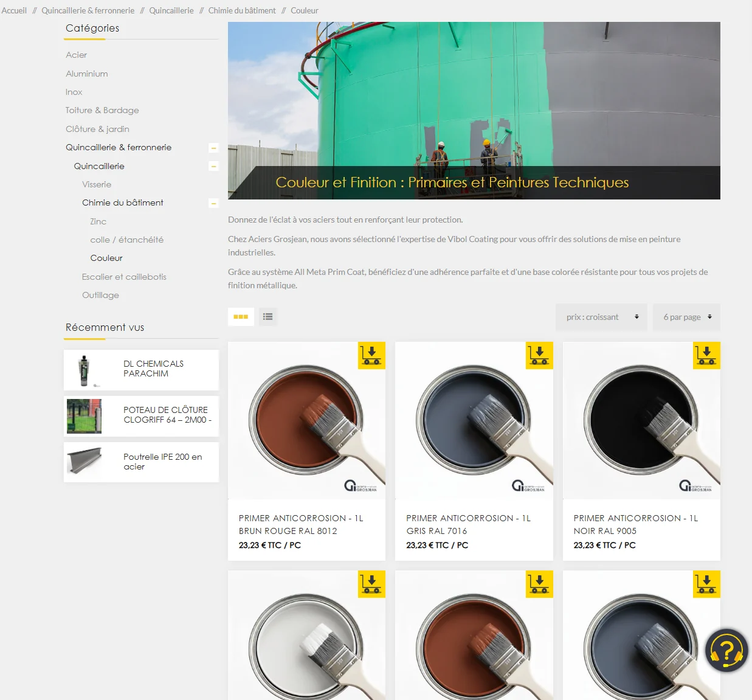Click the Récemment vus heading
This screenshot has height=700, width=752.
tap(105, 327)
